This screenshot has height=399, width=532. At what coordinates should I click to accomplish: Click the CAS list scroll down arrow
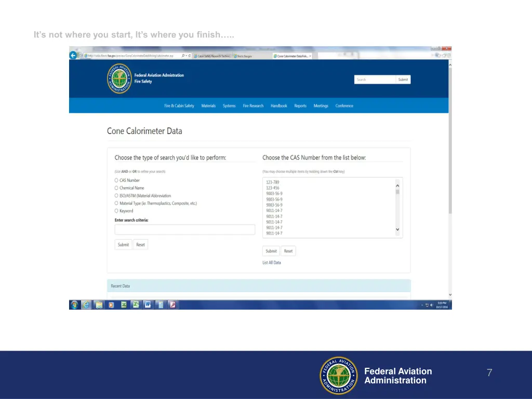coord(397,229)
